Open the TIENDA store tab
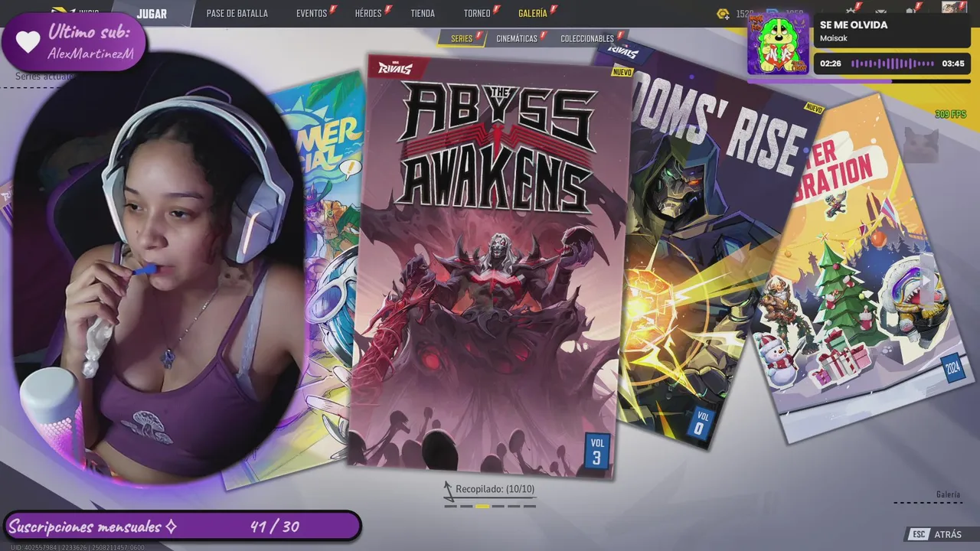Screen dimensions: 980x551 pyautogui.click(x=423, y=14)
